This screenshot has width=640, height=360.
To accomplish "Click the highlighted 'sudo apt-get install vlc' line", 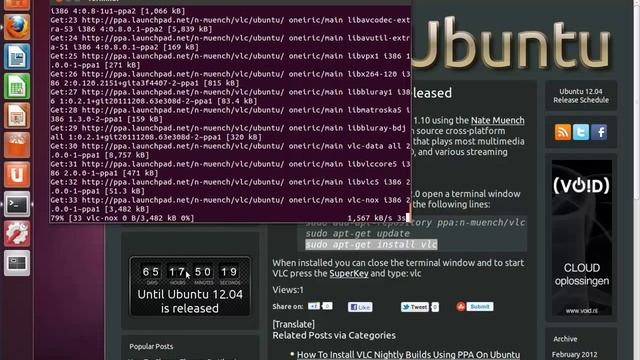I will click(371, 244).
